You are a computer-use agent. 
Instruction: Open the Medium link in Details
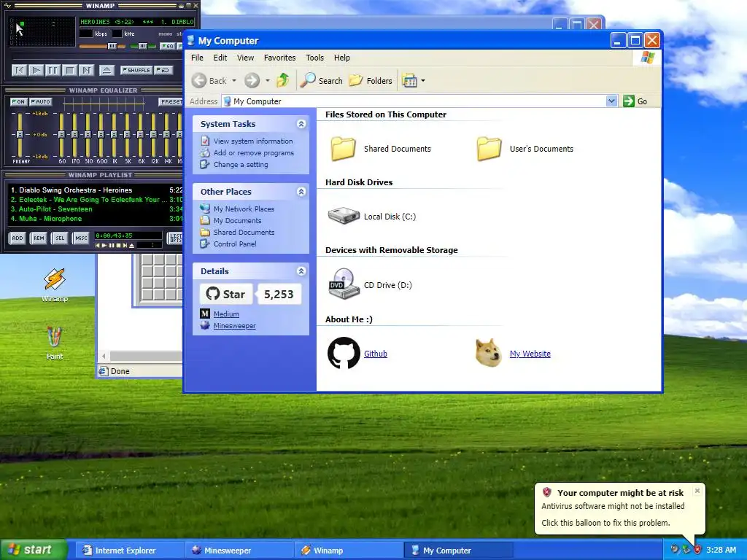(226, 314)
